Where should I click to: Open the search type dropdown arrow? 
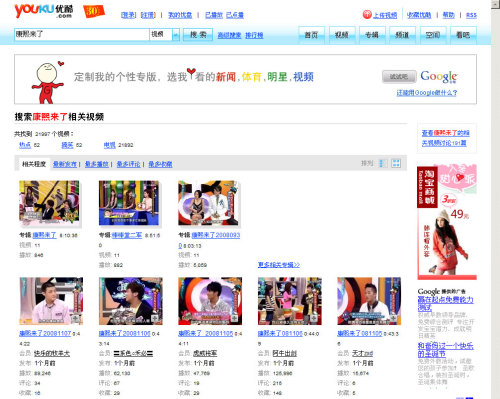point(176,35)
